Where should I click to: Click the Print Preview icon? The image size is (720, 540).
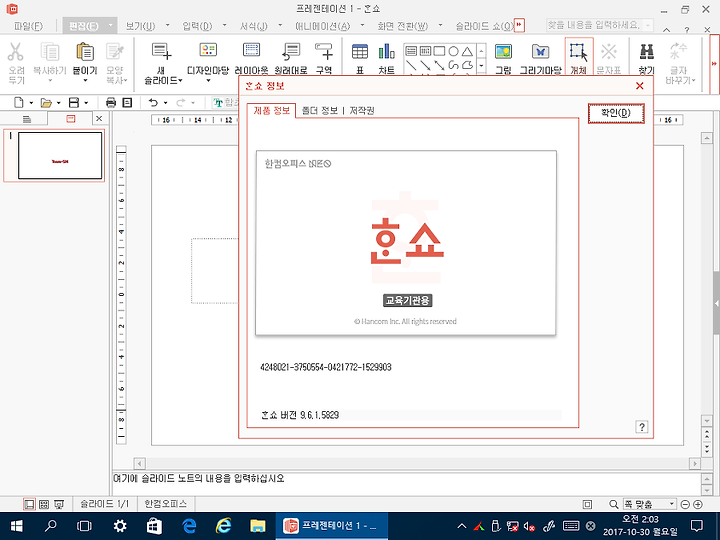point(128,102)
